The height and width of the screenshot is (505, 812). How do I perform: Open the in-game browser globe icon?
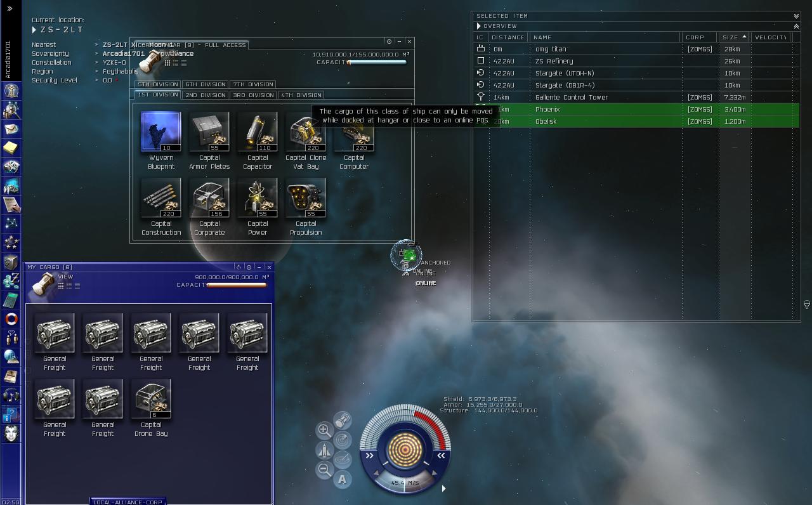click(11, 357)
